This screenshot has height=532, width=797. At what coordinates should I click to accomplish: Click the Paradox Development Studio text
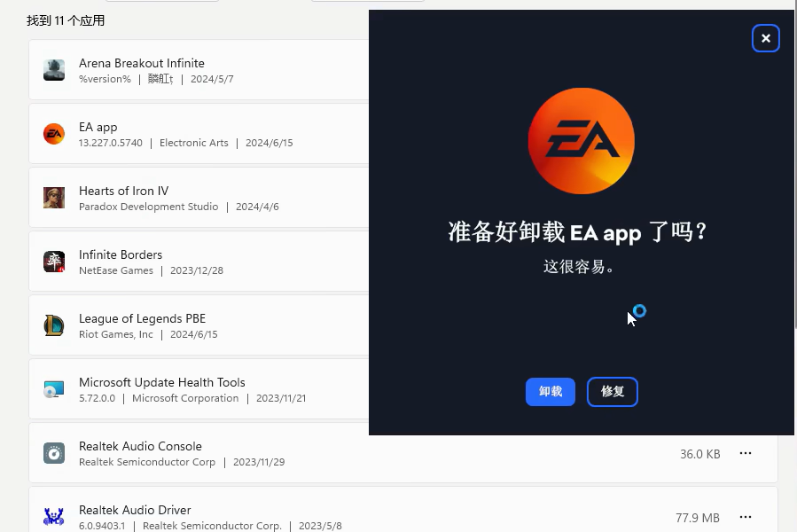coord(148,207)
